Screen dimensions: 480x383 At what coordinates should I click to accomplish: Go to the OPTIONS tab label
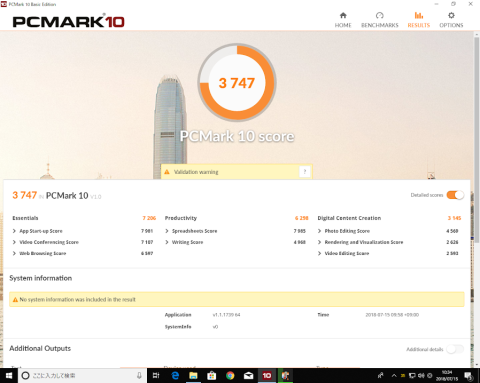(451, 25)
